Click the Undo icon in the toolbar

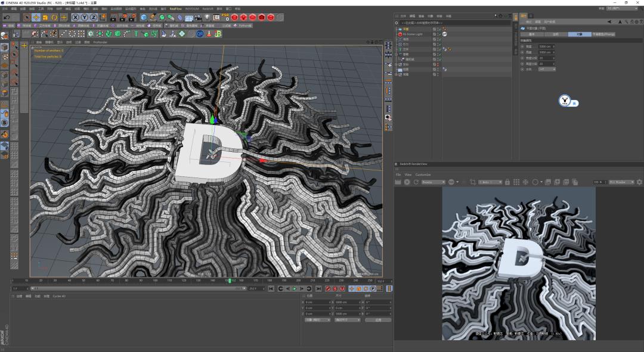click(7, 18)
